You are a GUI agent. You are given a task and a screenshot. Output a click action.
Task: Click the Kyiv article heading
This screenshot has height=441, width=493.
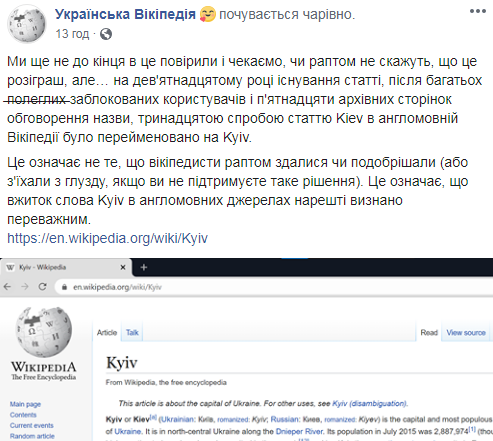pos(122,363)
